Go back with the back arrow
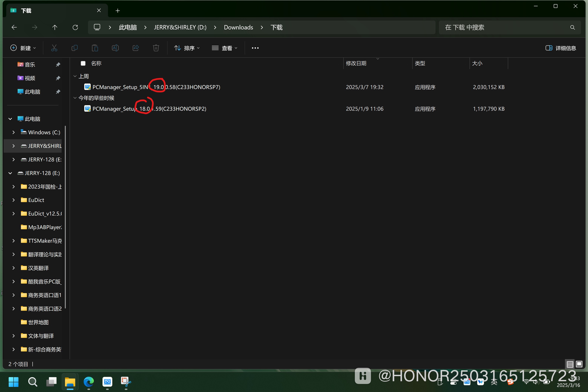The height and width of the screenshot is (392, 588). [x=14, y=27]
